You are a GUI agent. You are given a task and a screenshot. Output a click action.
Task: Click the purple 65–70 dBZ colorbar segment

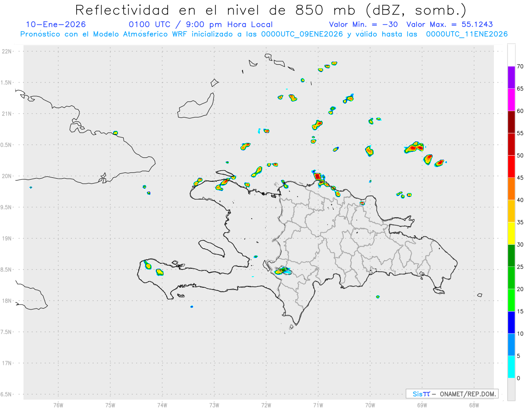point(511,77)
